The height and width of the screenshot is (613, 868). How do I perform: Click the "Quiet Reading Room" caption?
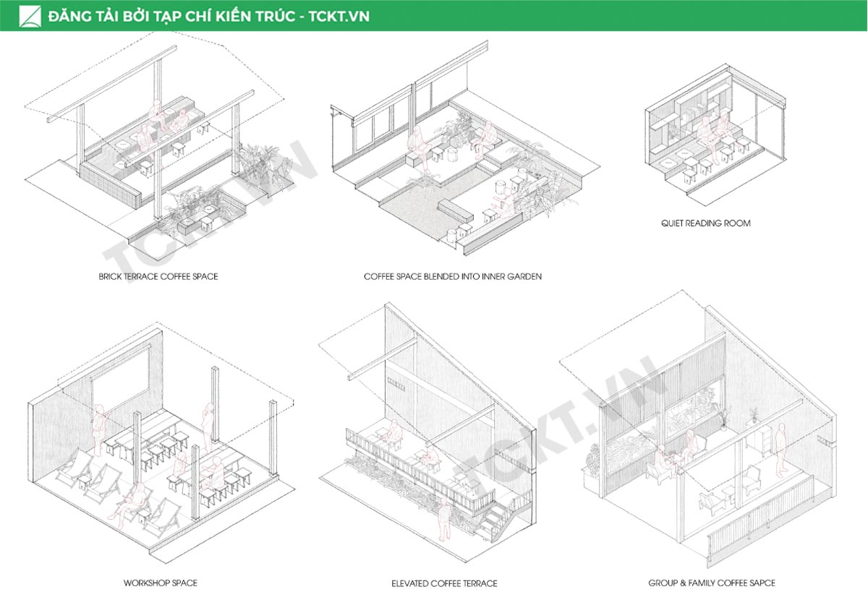point(705,223)
